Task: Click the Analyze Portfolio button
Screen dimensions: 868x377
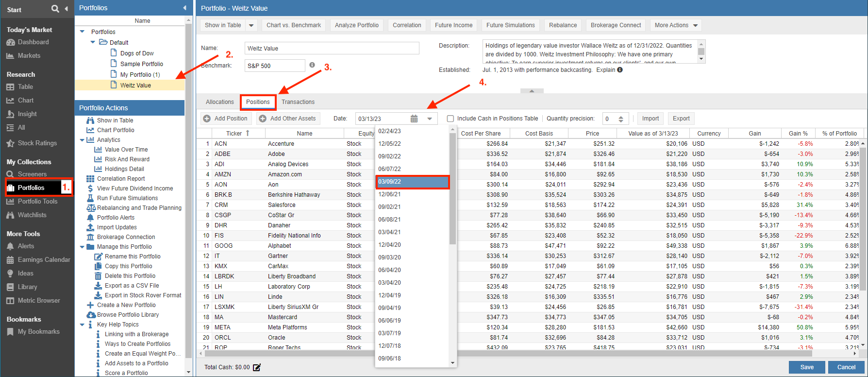Action: (357, 25)
